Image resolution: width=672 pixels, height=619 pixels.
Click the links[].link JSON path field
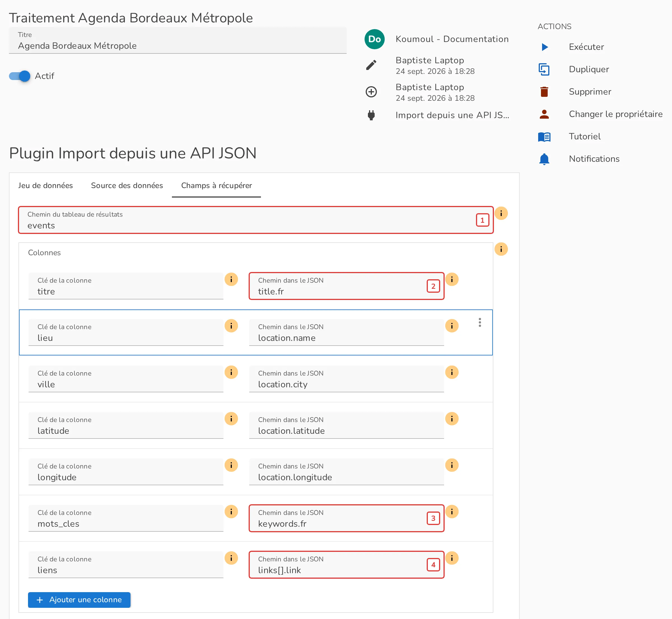coord(347,565)
